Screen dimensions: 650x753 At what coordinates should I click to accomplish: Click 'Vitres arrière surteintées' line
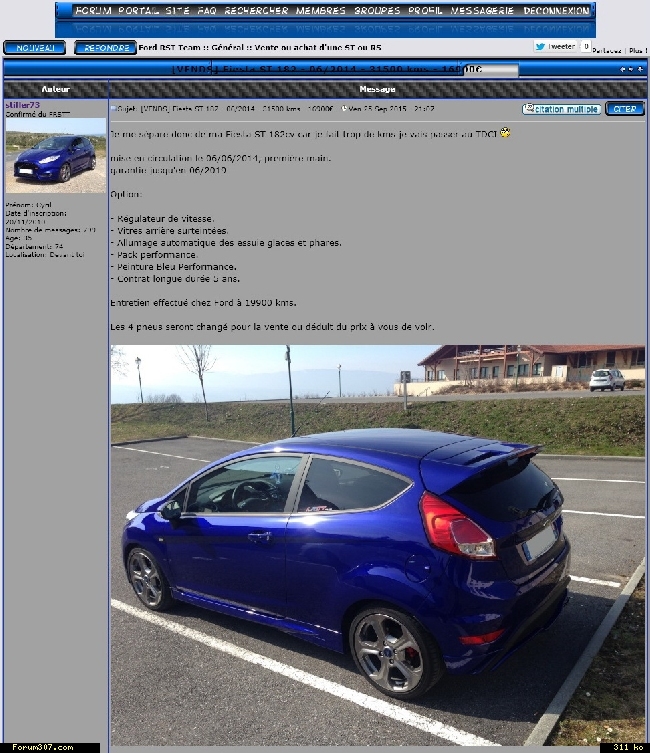tap(169, 231)
